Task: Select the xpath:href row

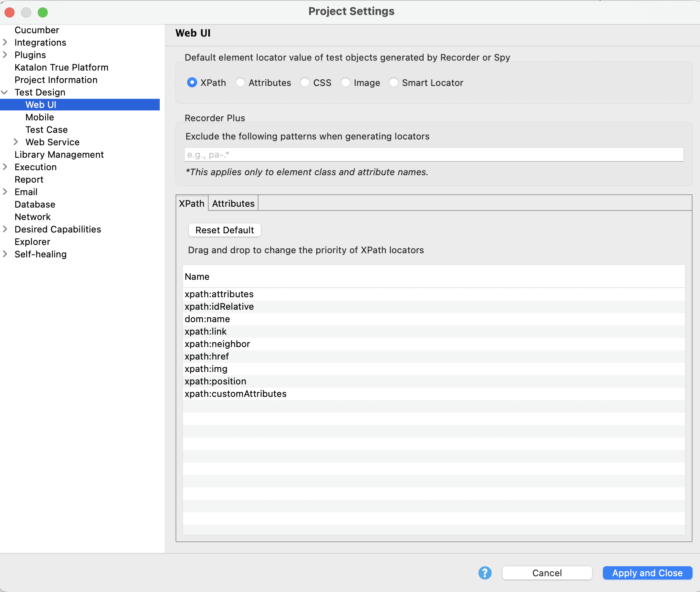Action: [434, 356]
